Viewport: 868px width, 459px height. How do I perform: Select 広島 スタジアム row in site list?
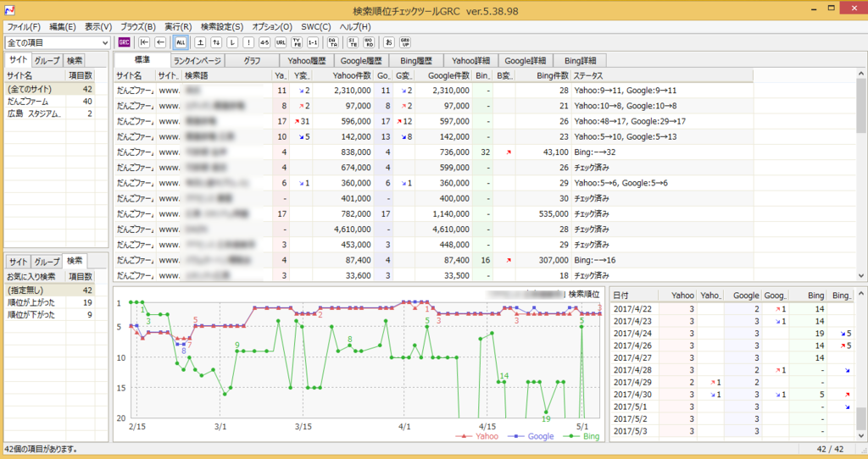pyautogui.click(x=48, y=113)
